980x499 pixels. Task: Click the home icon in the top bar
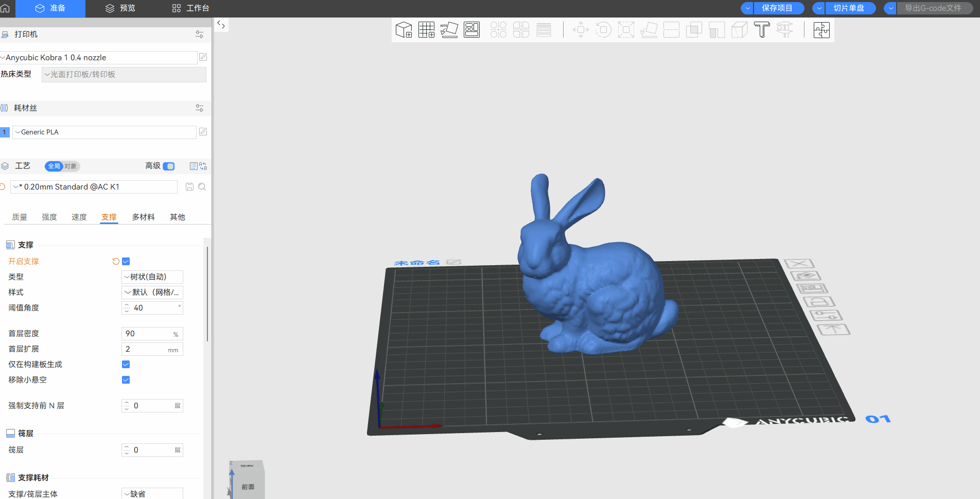pos(5,8)
